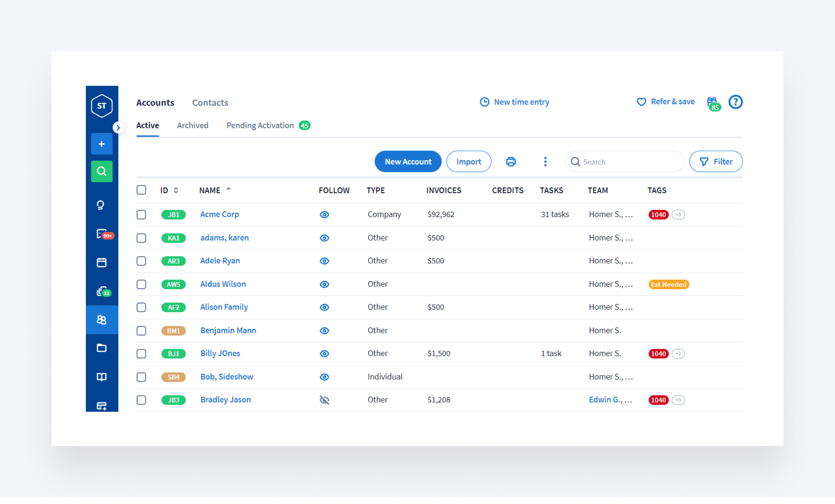Click the New Account button
The image size is (835, 504).
click(408, 161)
